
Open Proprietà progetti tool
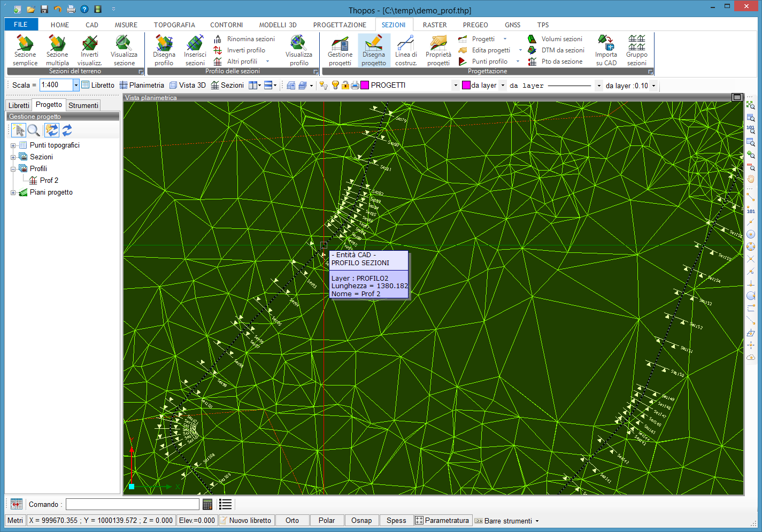click(x=438, y=50)
